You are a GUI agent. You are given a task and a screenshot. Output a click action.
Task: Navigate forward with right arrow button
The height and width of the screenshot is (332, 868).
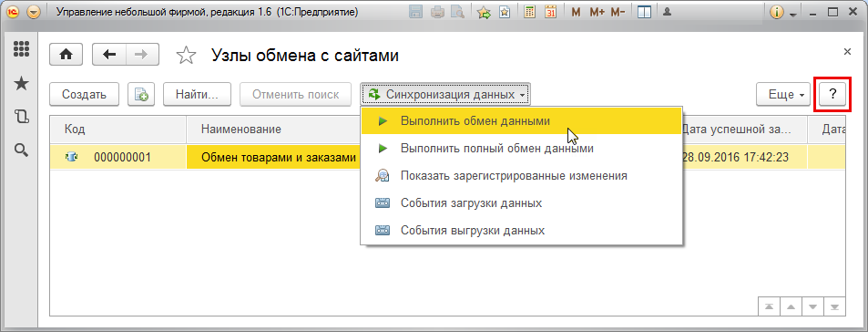(x=142, y=55)
